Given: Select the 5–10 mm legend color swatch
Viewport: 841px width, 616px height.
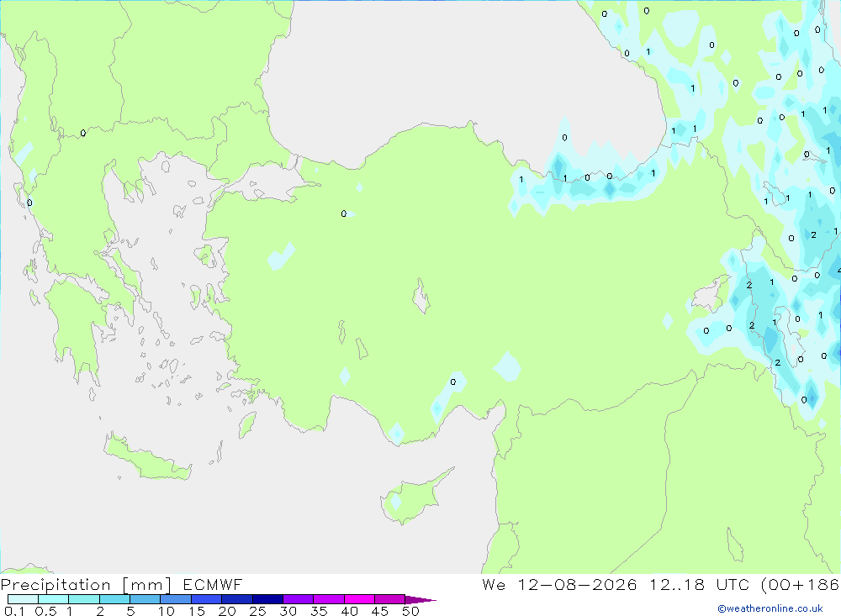Looking at the screenshot, I should (x=145, y=599).
